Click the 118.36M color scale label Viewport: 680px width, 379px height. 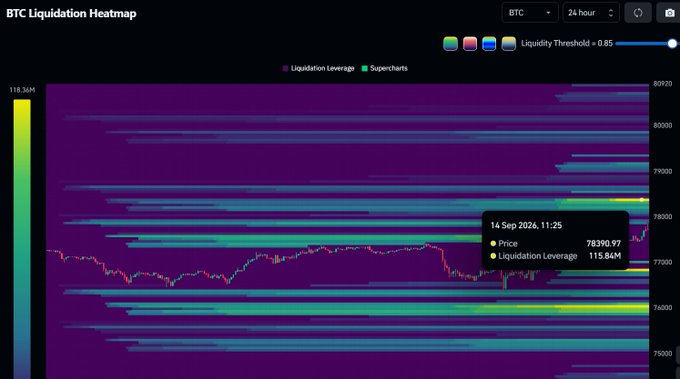click(x=22, y=90)
